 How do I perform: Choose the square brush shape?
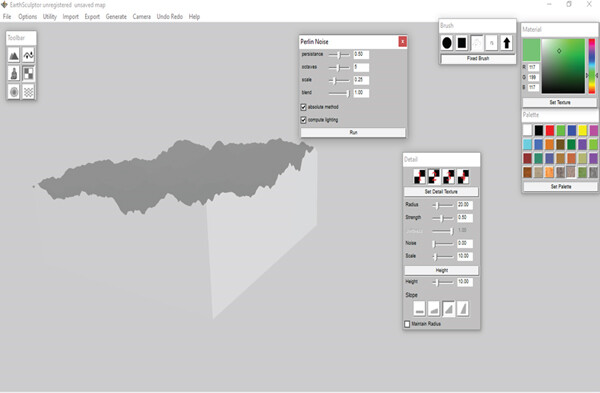pyautogui.click(x=462, y=43)
